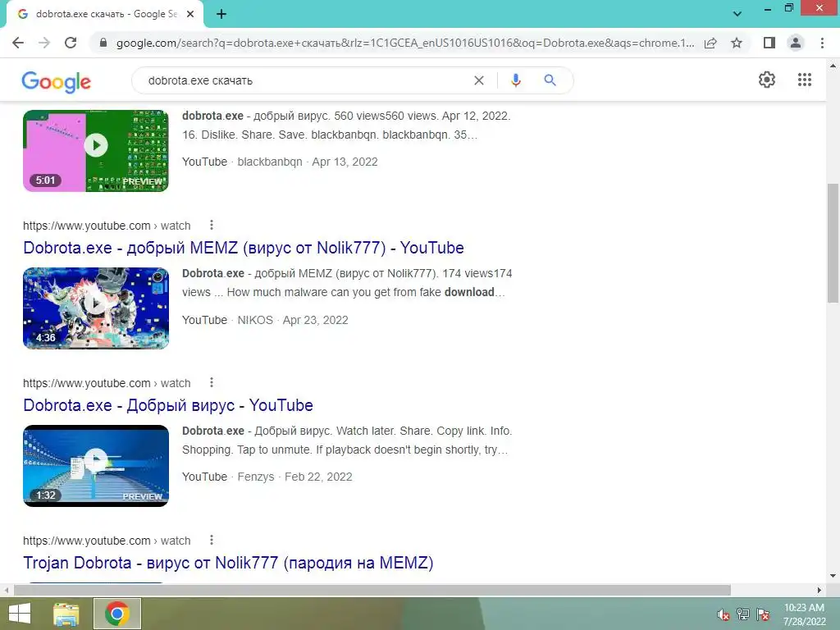Open the tab search dropdown arrow

pyautogui.click(x=737, y=14)
